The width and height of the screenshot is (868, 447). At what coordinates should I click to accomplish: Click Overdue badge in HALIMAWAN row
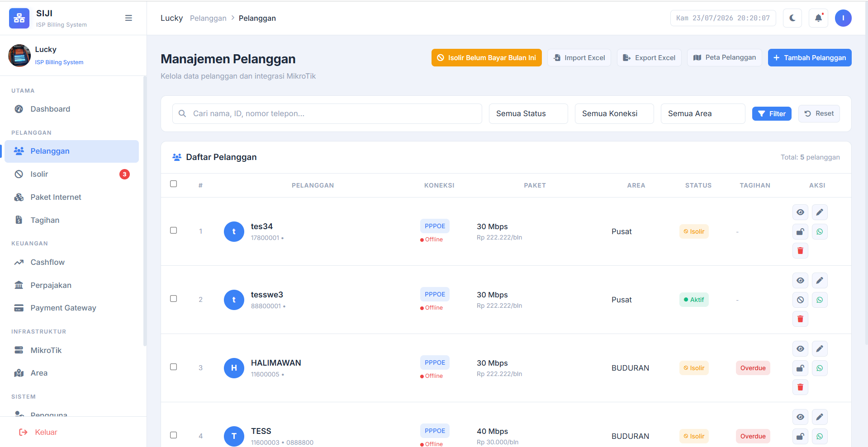(x=753, y=368)
